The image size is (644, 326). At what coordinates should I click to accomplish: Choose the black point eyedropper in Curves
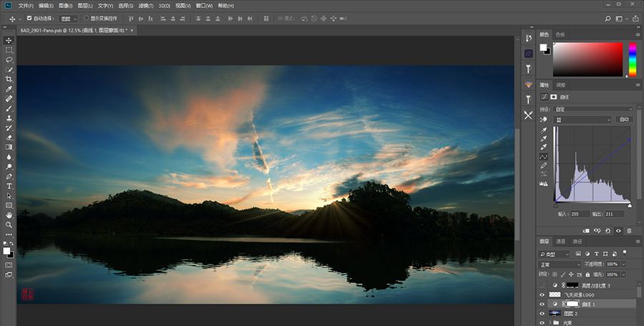[544, 130]
